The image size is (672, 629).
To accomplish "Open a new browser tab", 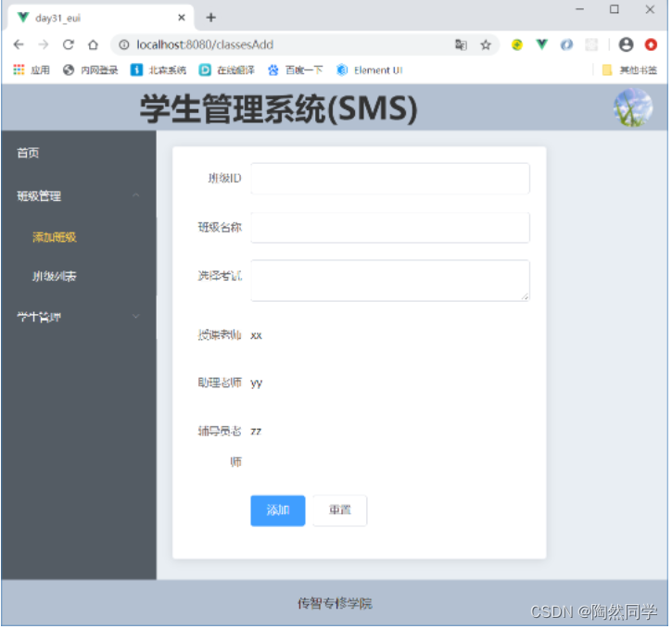I will [x=211, y=18].
